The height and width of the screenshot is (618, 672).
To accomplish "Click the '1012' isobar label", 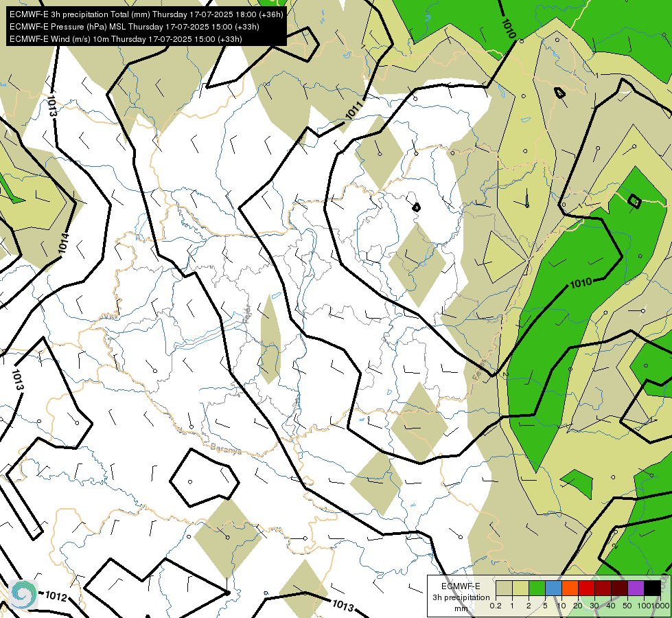I will pyautogui.click(x=56, y=596).
